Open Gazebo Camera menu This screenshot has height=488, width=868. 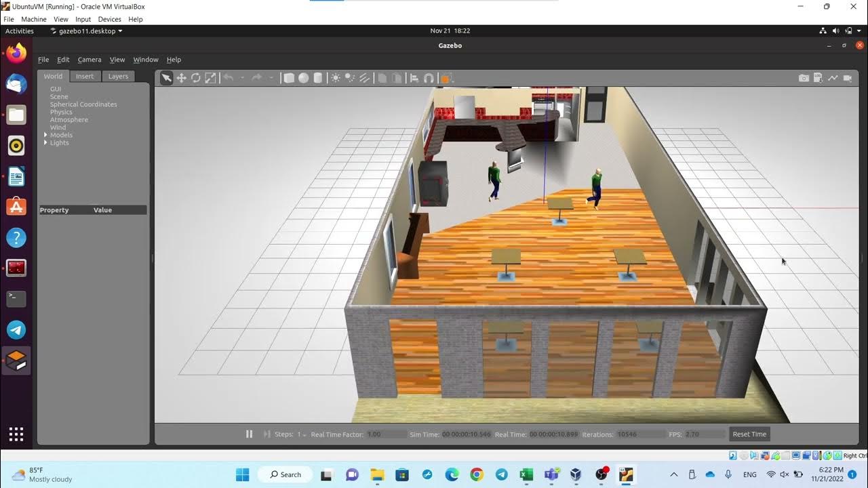90,60
